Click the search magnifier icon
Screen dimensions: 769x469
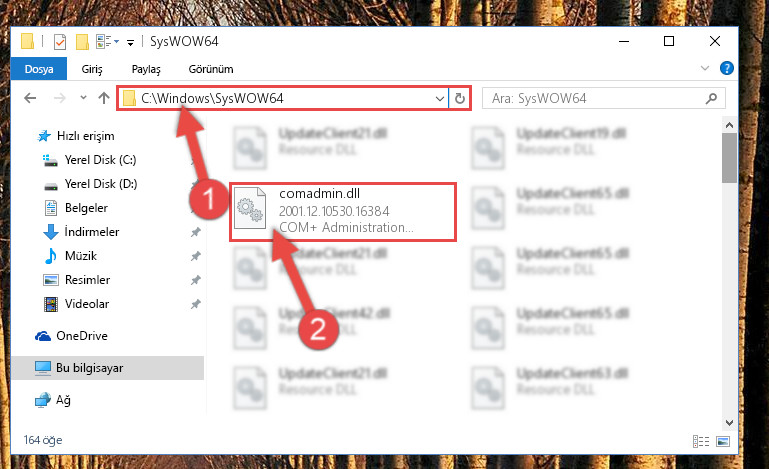tap(711, 99)
